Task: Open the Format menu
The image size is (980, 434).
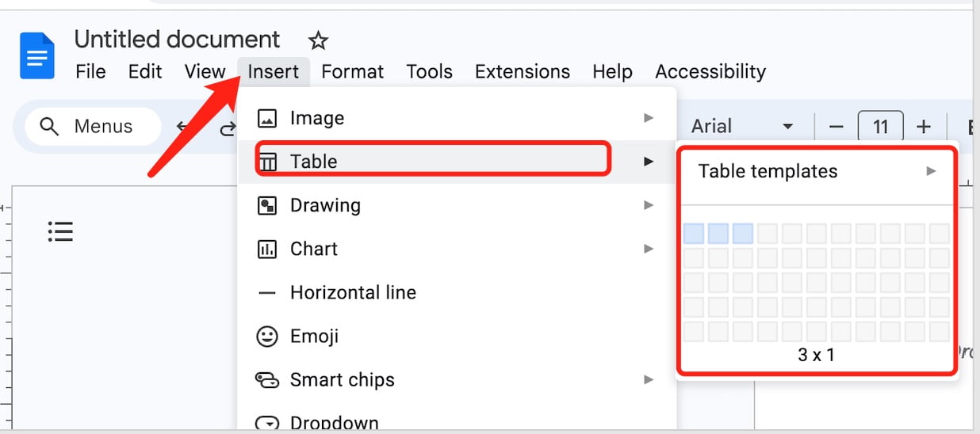Action: (x=353, y=72)
